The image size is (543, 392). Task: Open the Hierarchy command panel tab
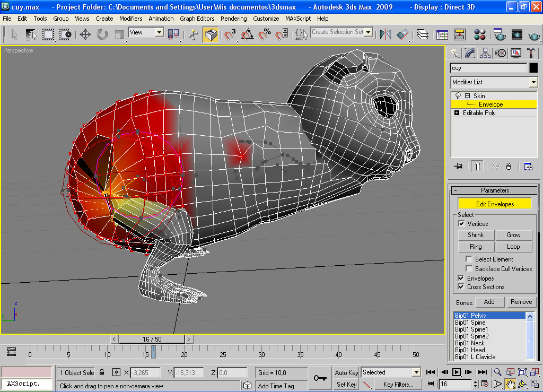click(485, 53)
